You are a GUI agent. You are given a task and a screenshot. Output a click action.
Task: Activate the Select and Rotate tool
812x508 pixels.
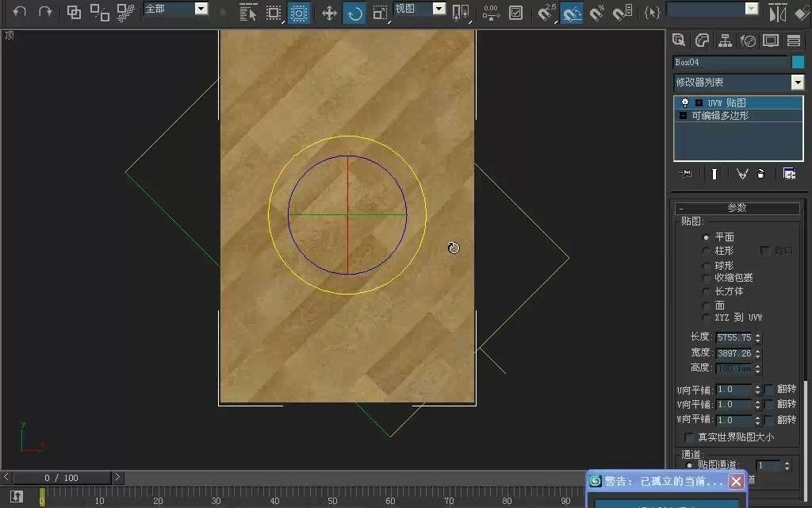[x=354, y=12]
